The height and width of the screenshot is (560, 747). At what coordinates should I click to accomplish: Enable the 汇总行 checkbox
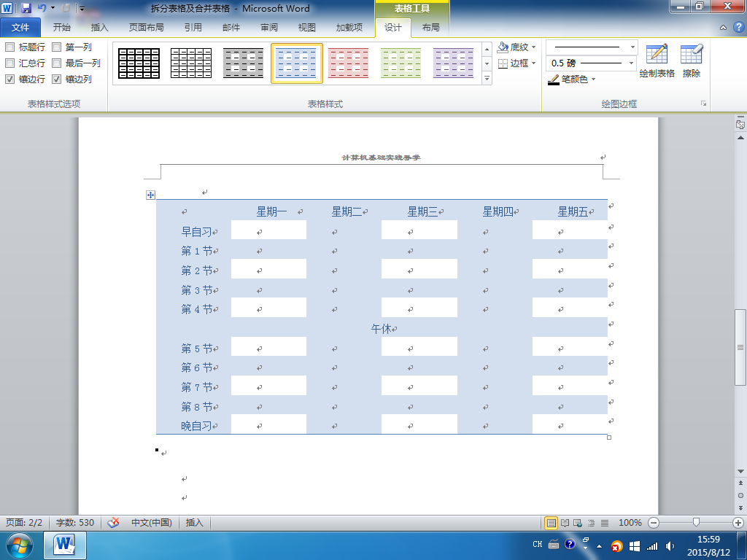click(10, 63)
